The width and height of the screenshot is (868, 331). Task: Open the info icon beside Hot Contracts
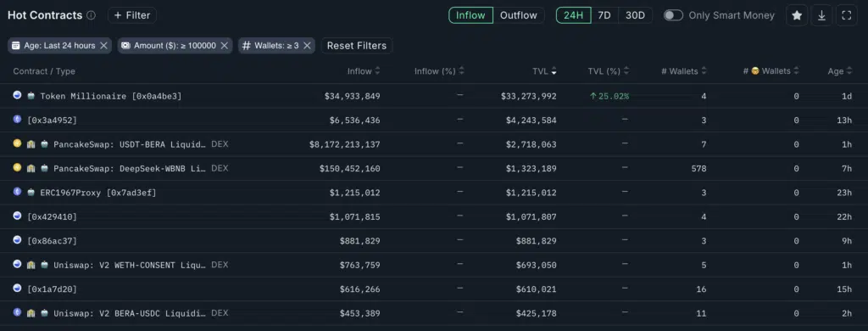pyautogui.click(x=91, y=15)
